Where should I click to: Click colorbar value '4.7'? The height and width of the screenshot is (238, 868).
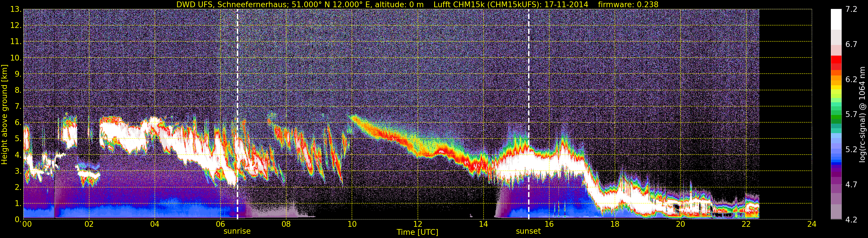851,185
